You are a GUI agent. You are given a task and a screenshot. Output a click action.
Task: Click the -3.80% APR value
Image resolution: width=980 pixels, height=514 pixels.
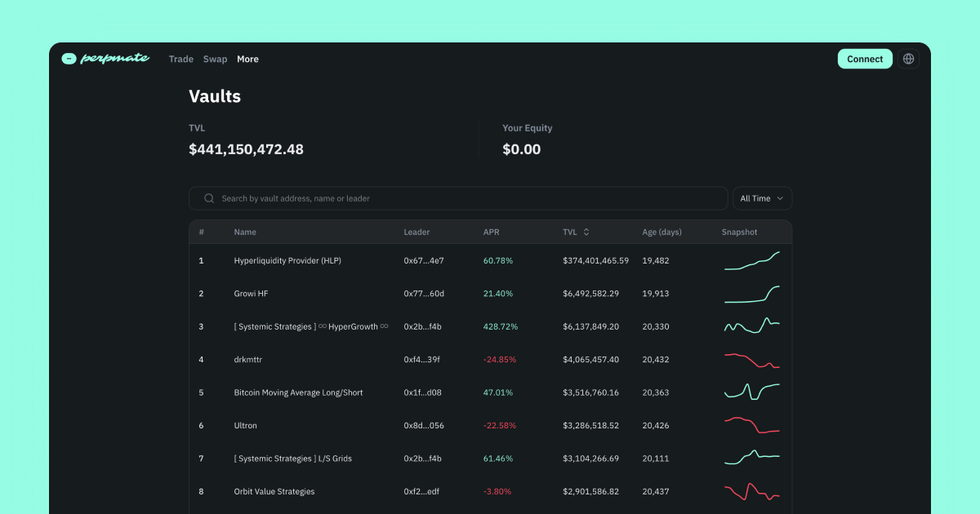497,491
